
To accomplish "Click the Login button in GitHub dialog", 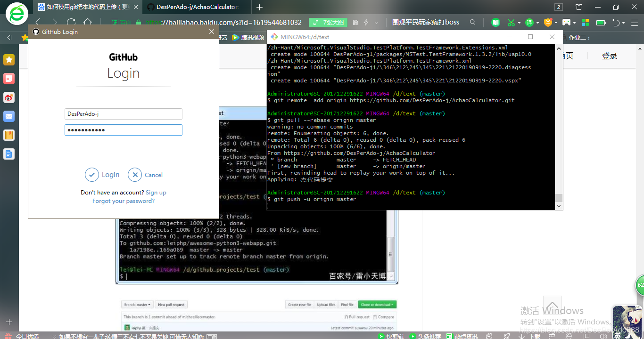I will [102, 175].
